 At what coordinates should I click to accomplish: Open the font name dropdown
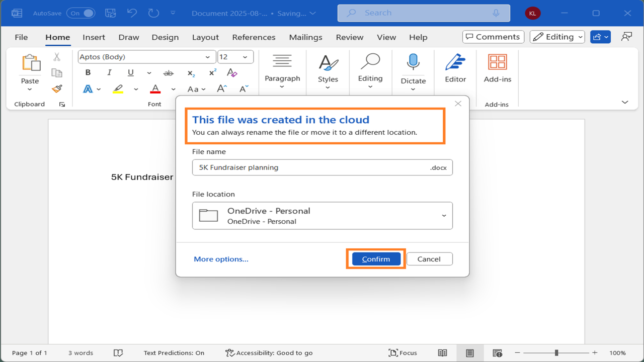click(208, 57)
